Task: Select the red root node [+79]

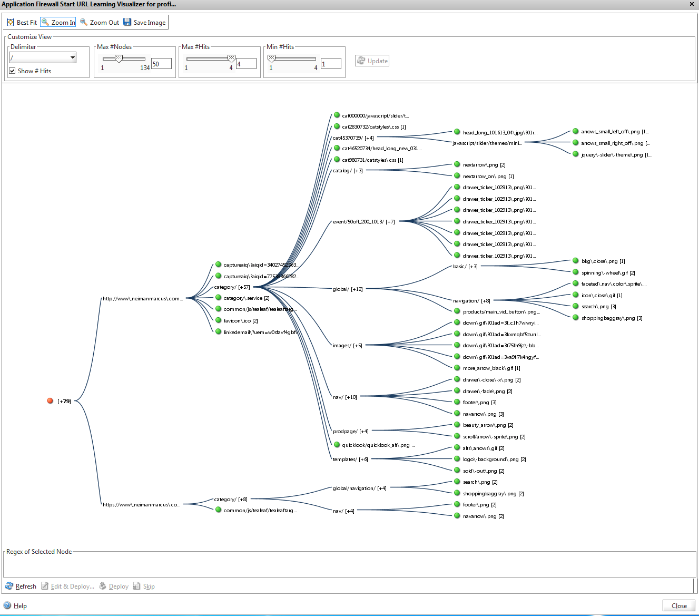Action: pyautogui.click(x=50, y=401)
